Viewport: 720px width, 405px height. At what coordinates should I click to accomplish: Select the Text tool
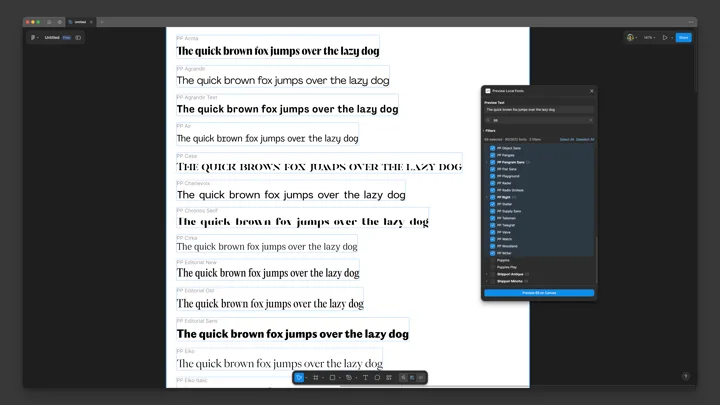pyautogui.click(x=366, y=377)
